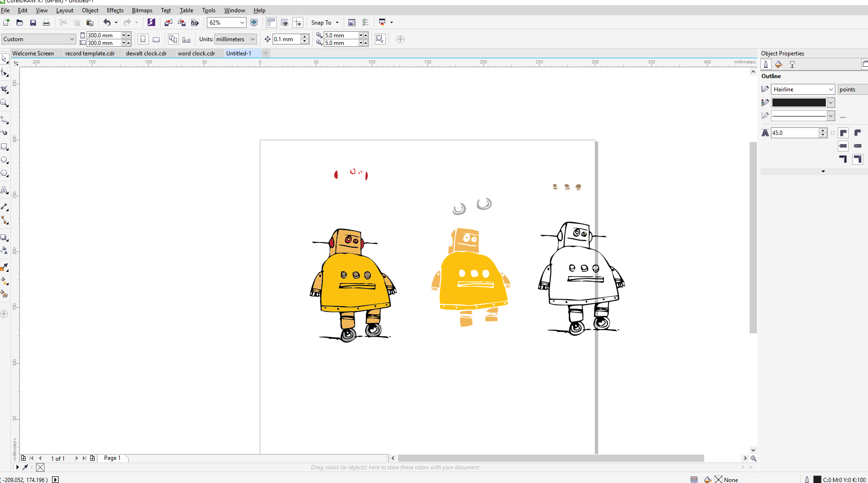Viewport: 868px width, 483px height.
Task: Open outline style settings ellipsis button
Action: 842,116
